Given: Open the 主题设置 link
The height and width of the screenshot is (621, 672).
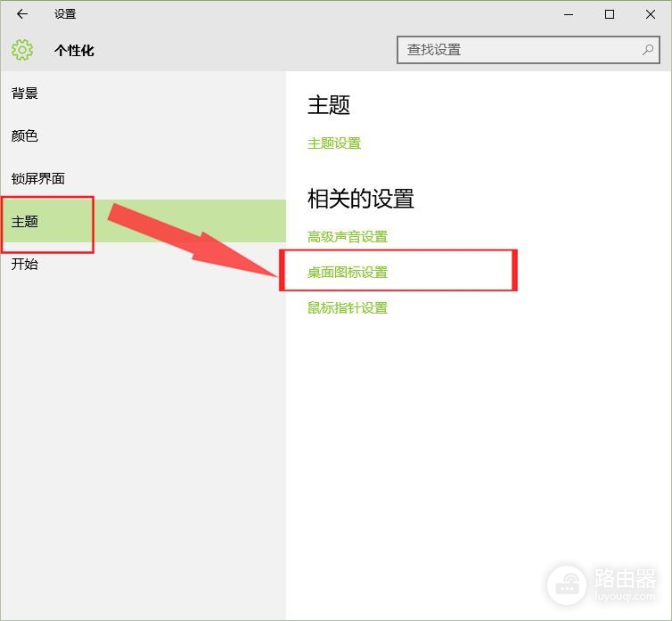Looking at the screenshot, I should [334, 143].
